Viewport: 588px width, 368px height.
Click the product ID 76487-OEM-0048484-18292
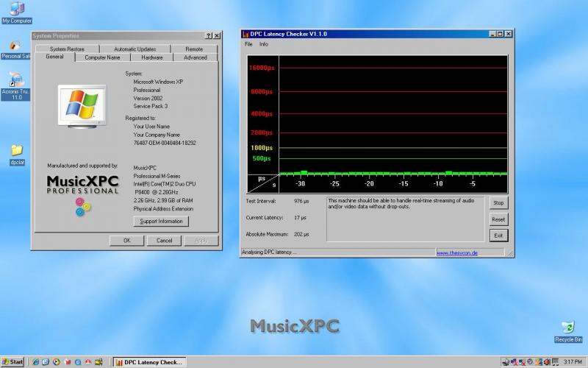165,143
